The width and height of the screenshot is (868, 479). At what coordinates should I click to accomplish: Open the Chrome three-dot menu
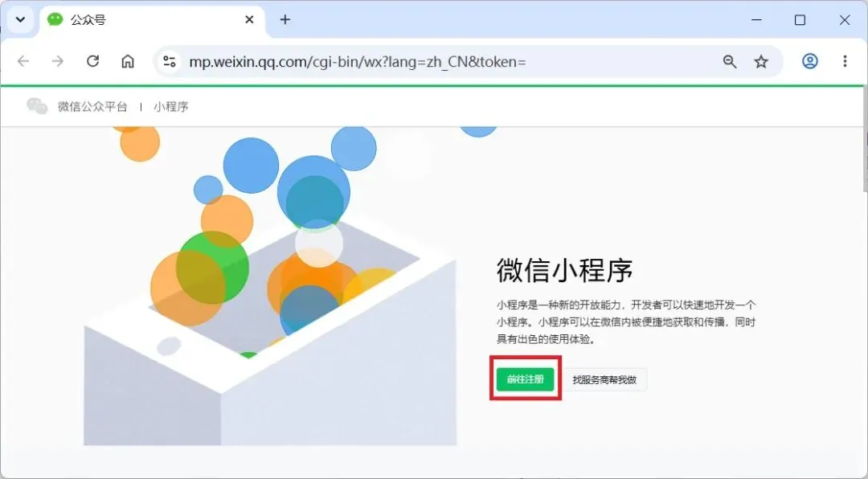845,61
